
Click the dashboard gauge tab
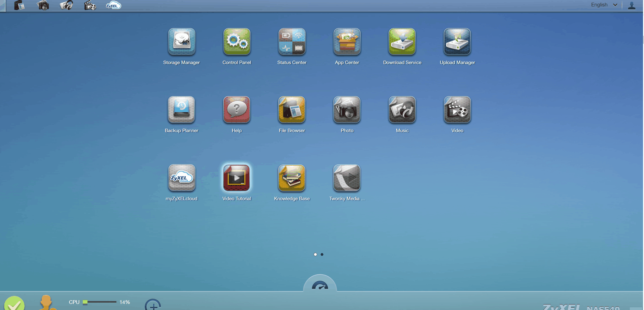[x=320, y=284]
